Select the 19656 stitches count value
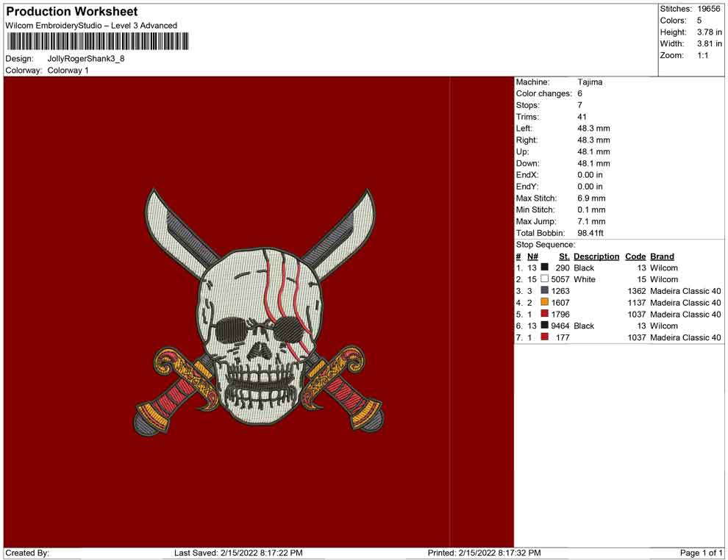The height and width of the screenshot is (560, 728). coord(710,9)
